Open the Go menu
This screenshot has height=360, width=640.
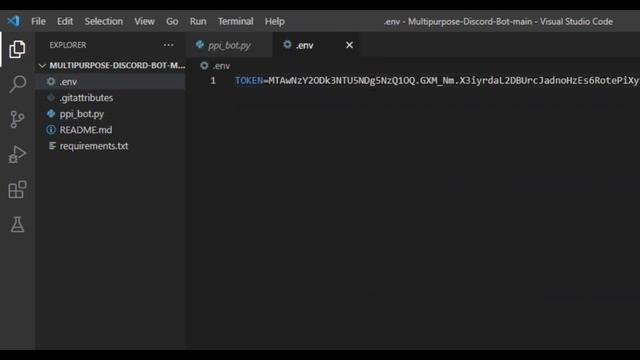(x=172, y=21)
